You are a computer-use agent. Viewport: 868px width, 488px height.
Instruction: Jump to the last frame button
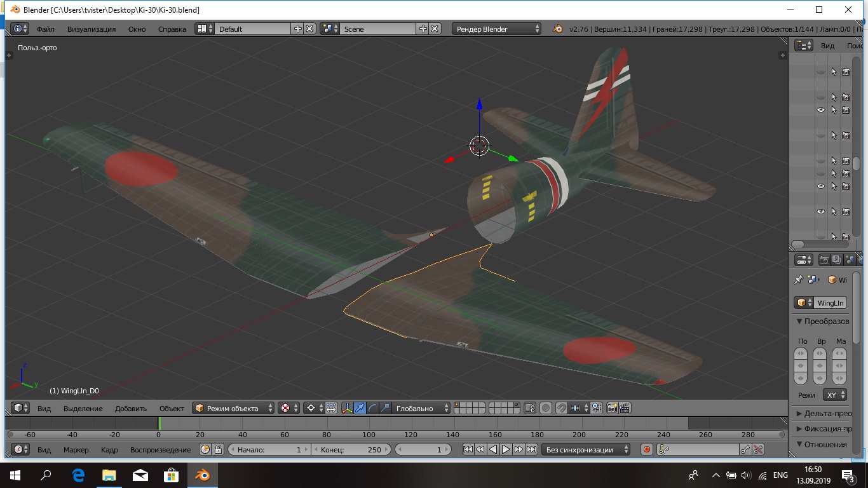(531, 449)
